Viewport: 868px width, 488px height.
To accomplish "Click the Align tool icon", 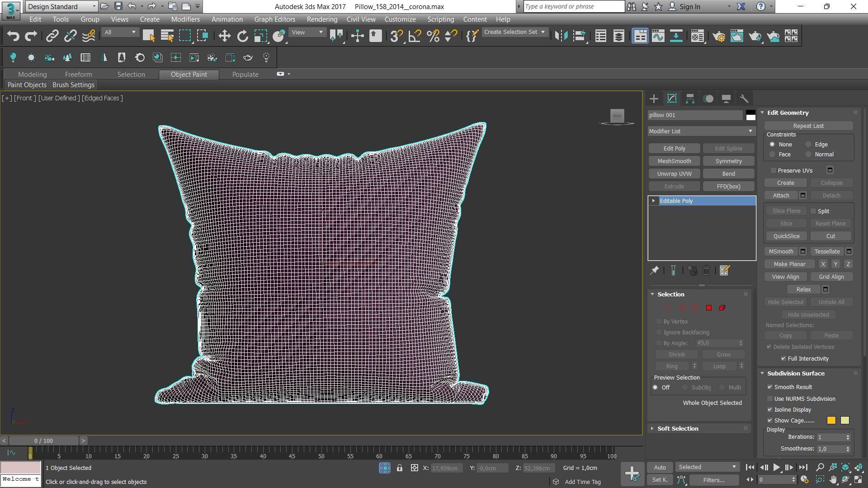I will [x=579, y=36].
